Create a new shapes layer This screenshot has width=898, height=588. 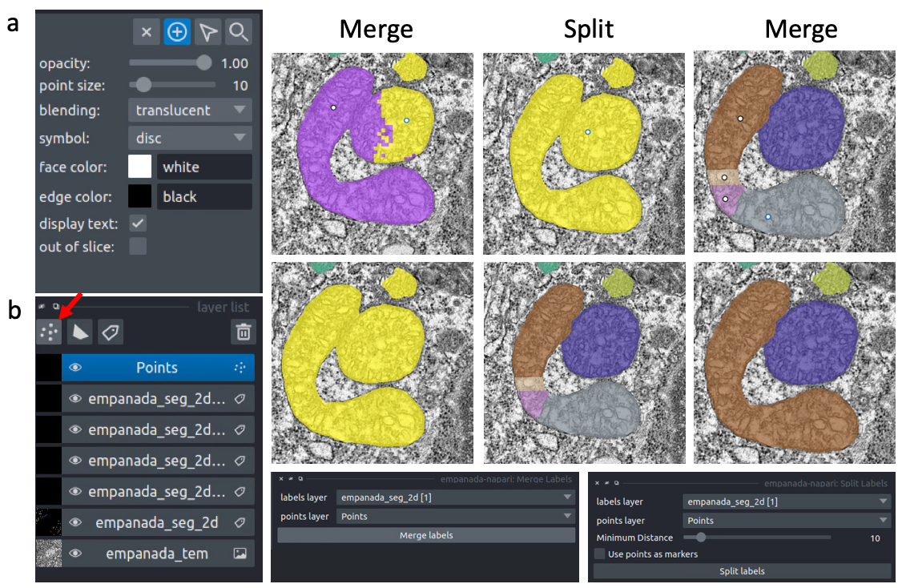[x=80, y=331]
